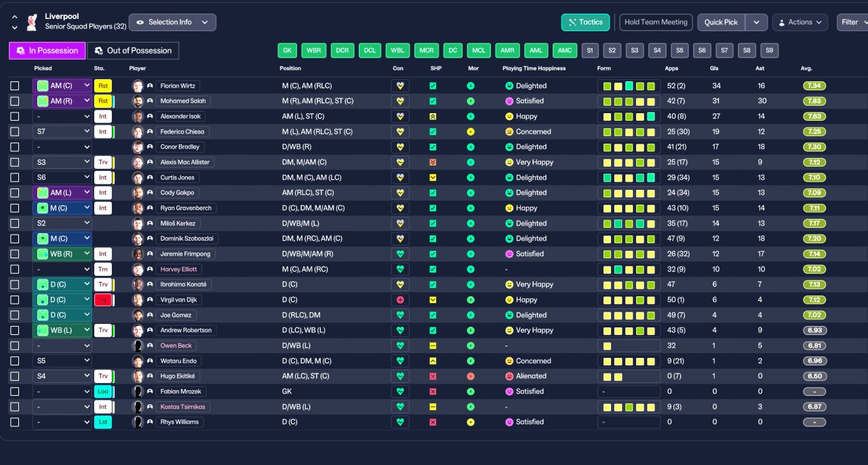Click Virgil van Dijk's red injury status badge
The image size is (868, 465).
102,300
